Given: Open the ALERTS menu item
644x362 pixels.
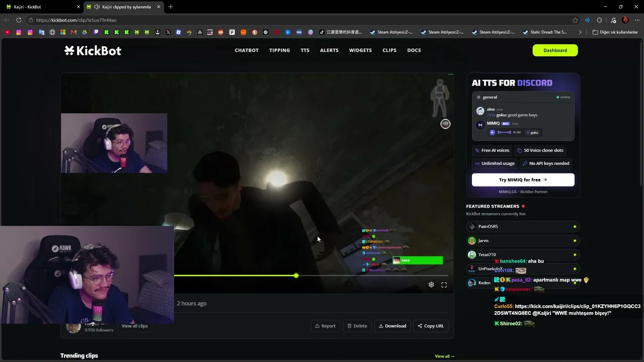Looking at the screenshot, I should [x=329, y=50].
